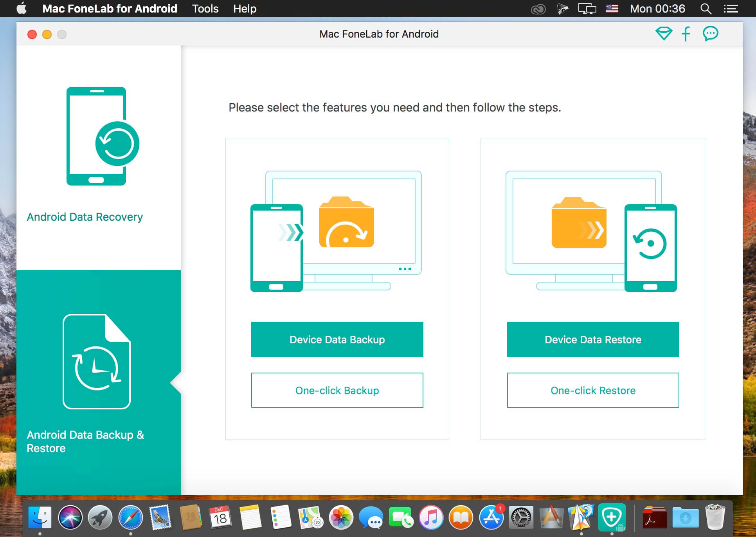The image size is (756, 537).
Task: Open Notification Center list icon
Action: (x=731, y=9)
